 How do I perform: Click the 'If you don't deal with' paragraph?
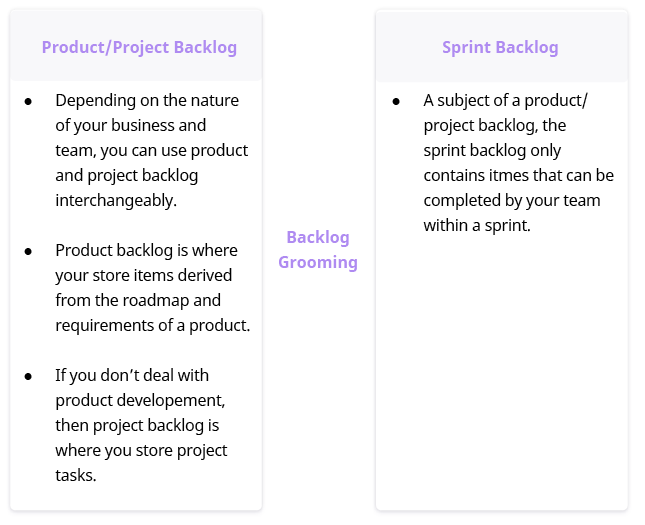click(141, 425)
